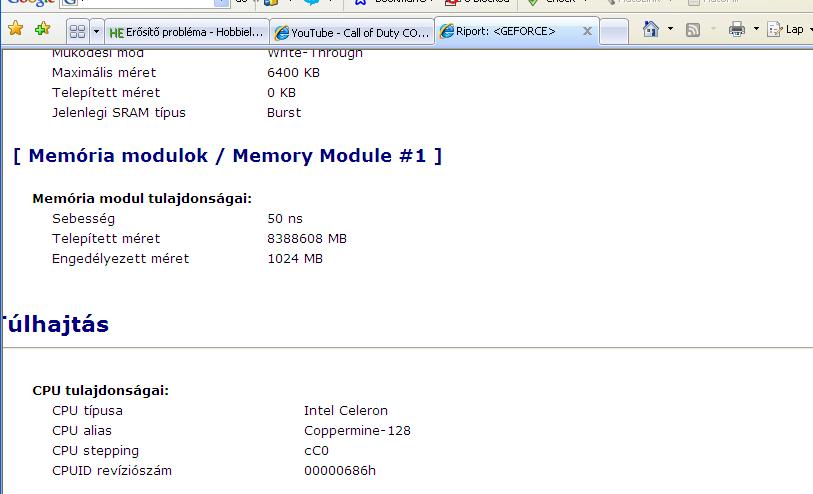Select the Riport: <GEFORCE> tab
813x494 pixels.
coord(506,31)
